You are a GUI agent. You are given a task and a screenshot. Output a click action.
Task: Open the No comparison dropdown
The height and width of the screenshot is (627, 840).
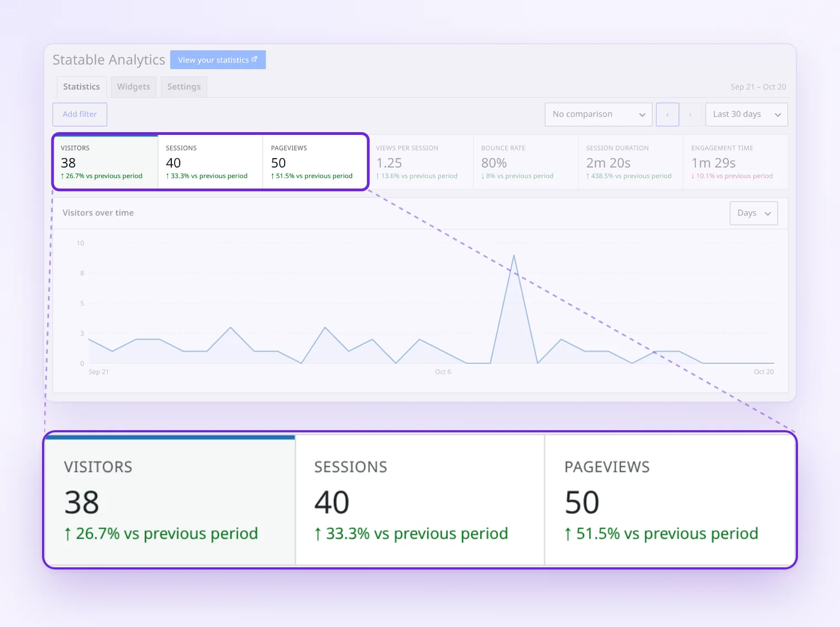[x=599, y=114]
